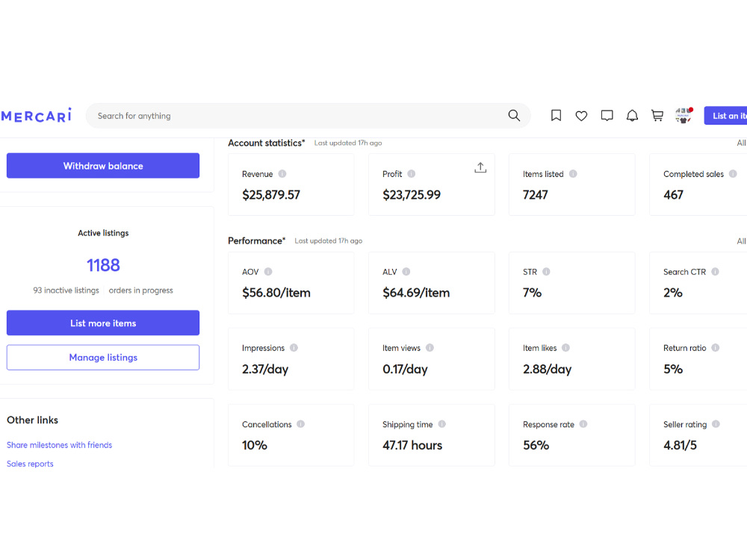Click the Items listed value 7247
This screenshot has width=747, height=560.
536,195
